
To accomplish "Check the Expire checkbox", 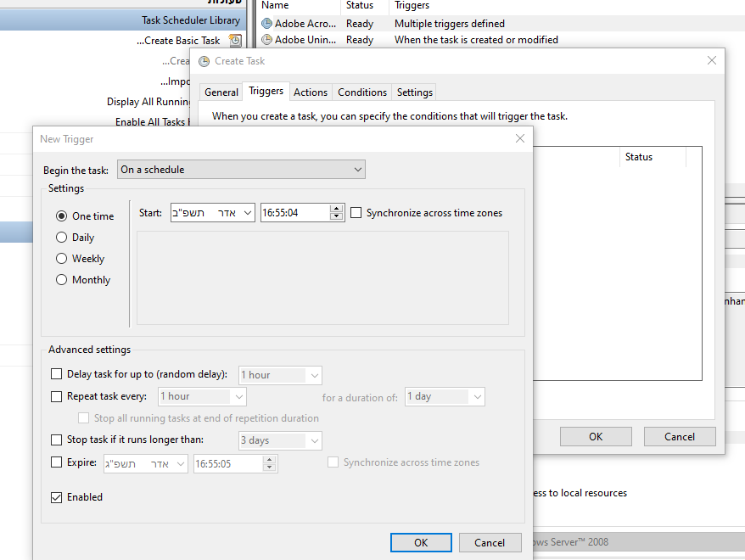I will coord(56,462).
